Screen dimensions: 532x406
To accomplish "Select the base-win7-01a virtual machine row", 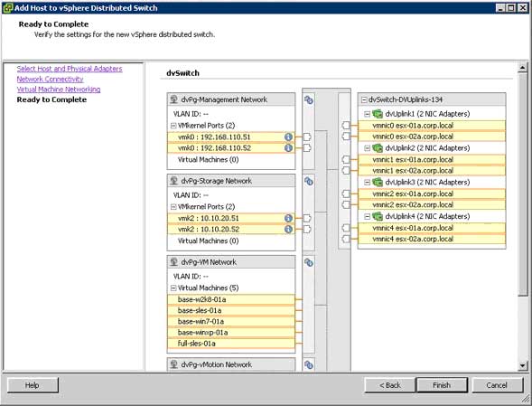I will [230, 321].
